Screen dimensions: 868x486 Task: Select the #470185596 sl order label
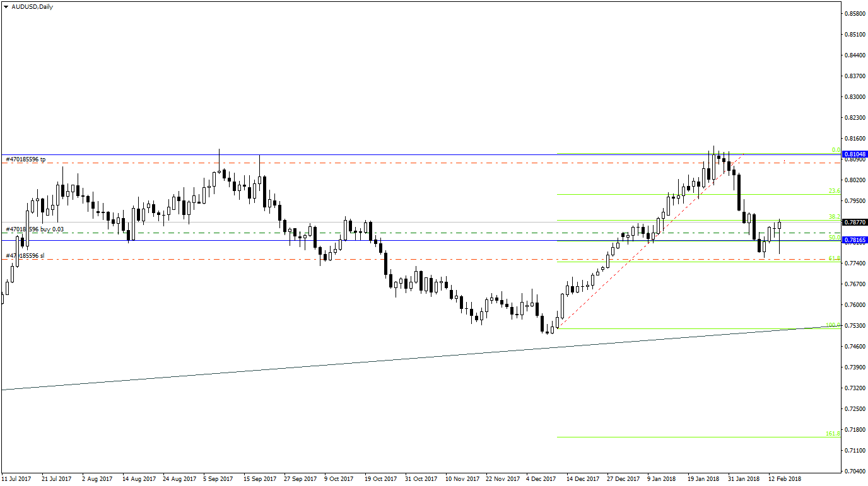click(x=25, y=256)
